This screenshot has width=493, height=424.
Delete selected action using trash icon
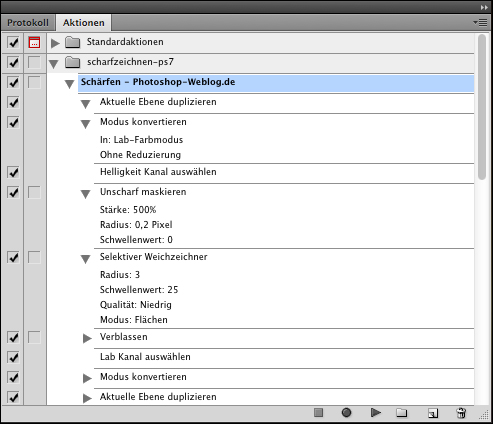(461, 413)
